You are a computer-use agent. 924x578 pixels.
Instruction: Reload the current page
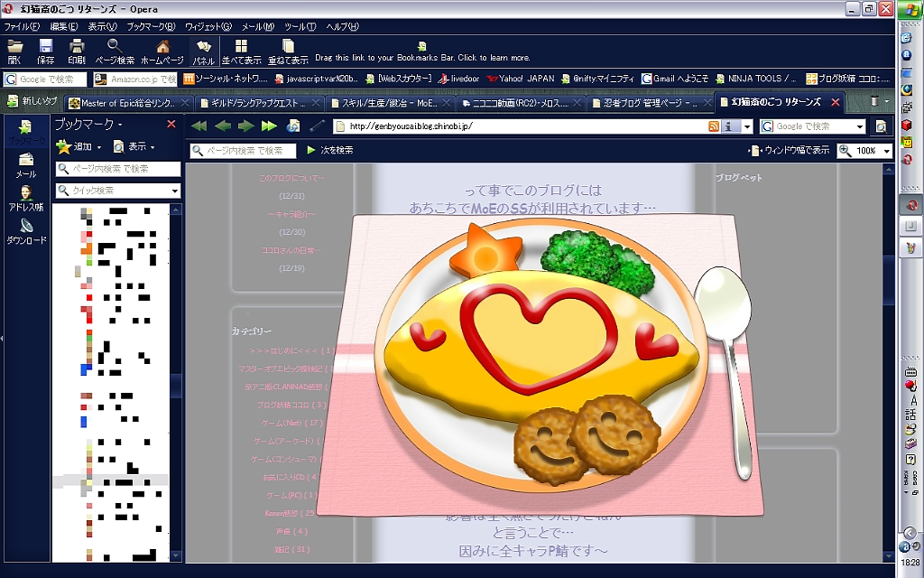click(293, 126)
